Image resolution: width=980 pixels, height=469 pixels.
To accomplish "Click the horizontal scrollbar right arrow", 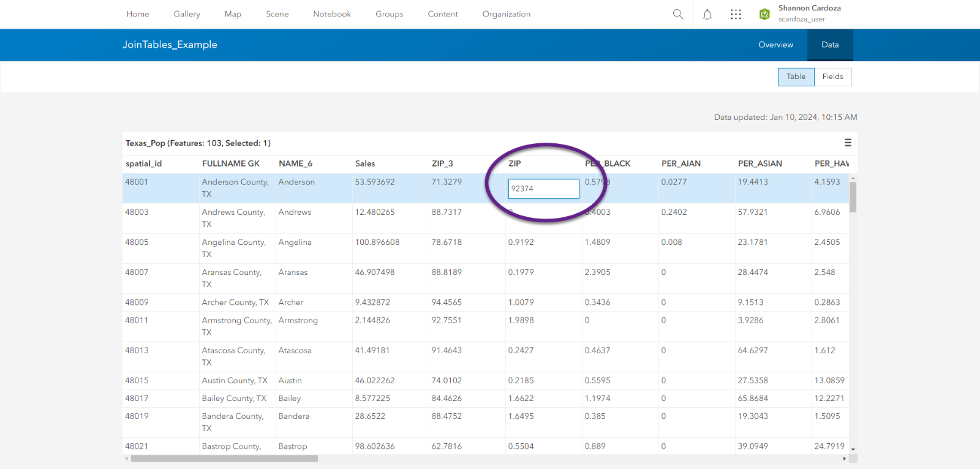I will (x=845, y=459).
